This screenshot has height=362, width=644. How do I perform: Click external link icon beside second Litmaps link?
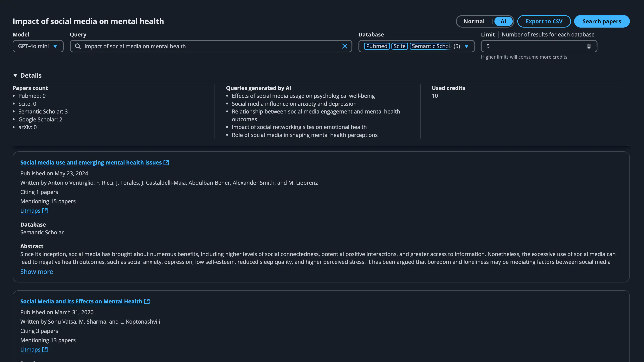click(45, 350)
